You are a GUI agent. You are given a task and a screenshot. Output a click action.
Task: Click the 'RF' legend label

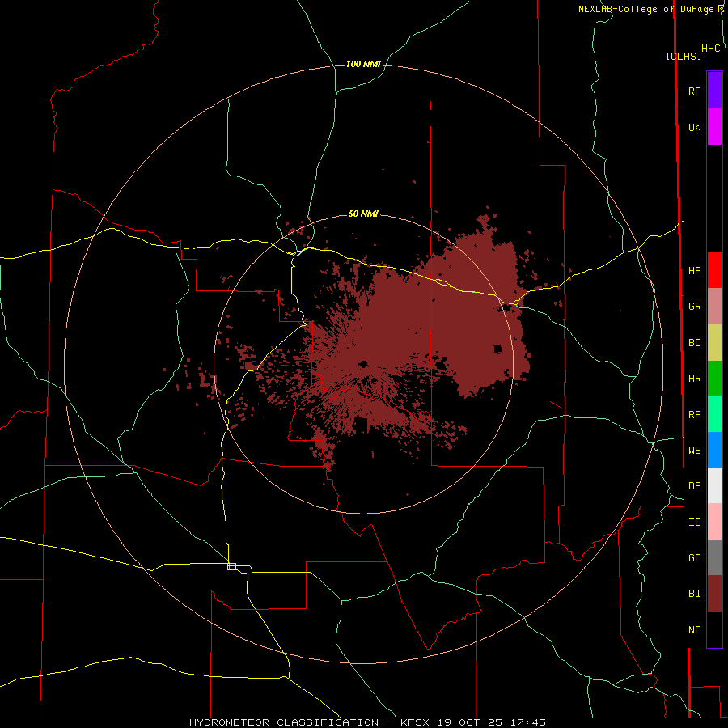[694, 91]
